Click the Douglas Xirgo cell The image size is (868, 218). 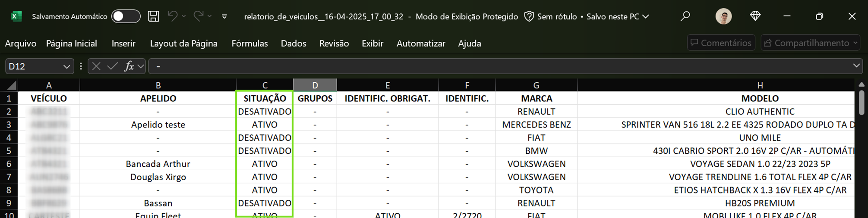tap(158, 177)
